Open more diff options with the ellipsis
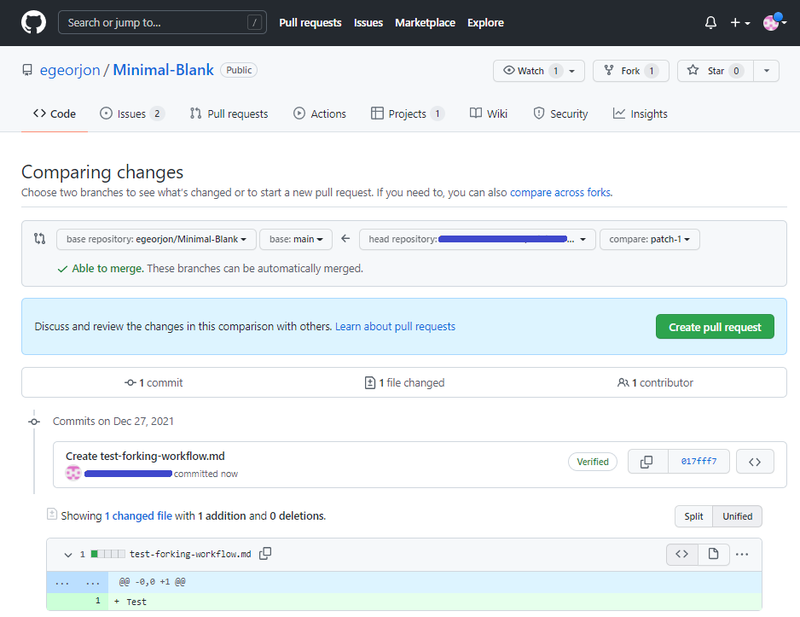 click(743, 554)
